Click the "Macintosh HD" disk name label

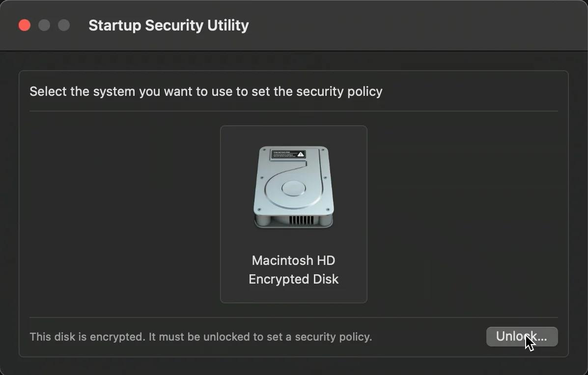pos(293,260)
